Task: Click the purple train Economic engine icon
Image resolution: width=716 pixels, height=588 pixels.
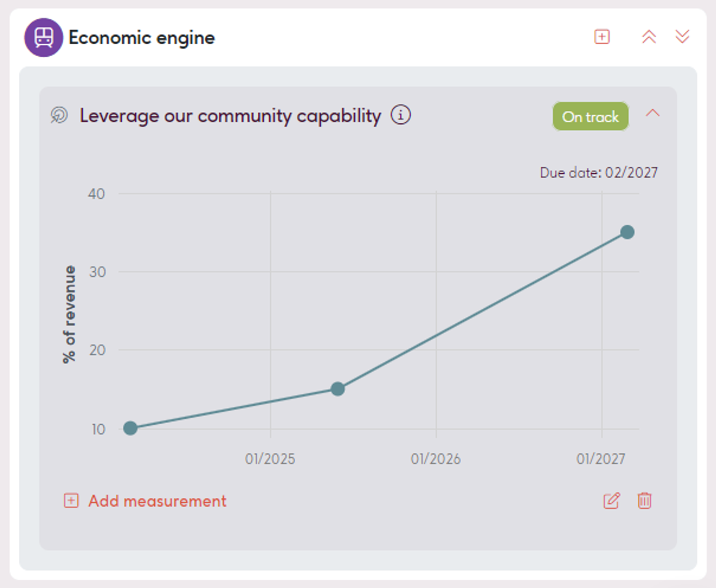Action: pos(44,37)
